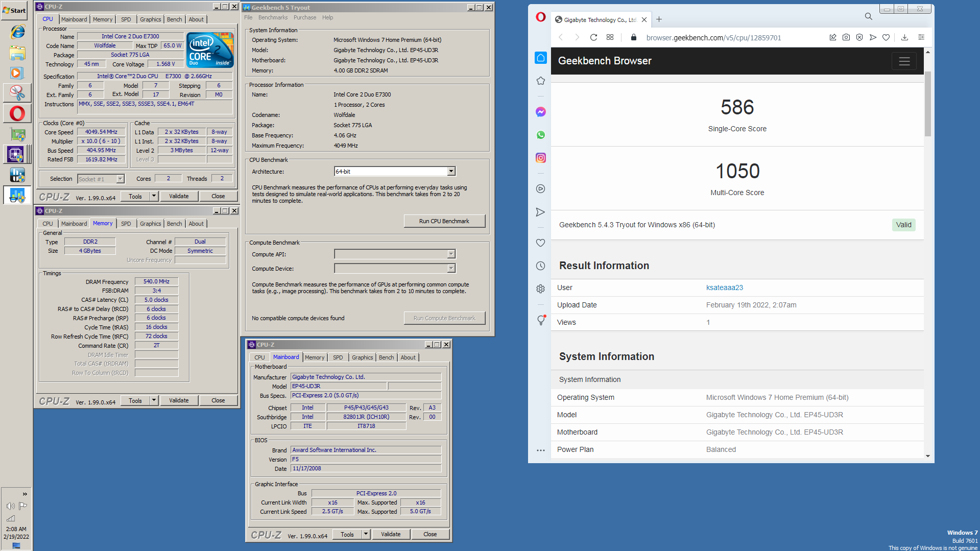The image size is (980, 551).
Task: Open Compute API dropdown
Action: [451, 254]
